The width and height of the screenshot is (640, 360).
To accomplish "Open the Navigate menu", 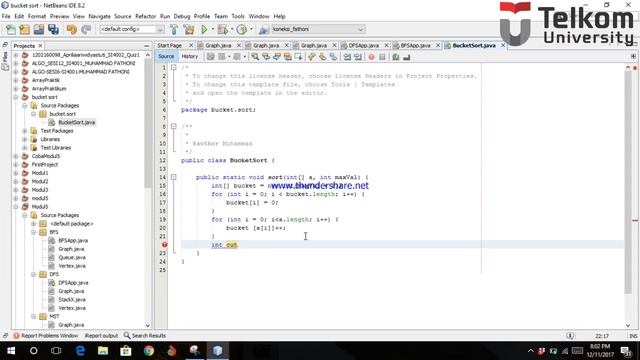I will 99,16.
